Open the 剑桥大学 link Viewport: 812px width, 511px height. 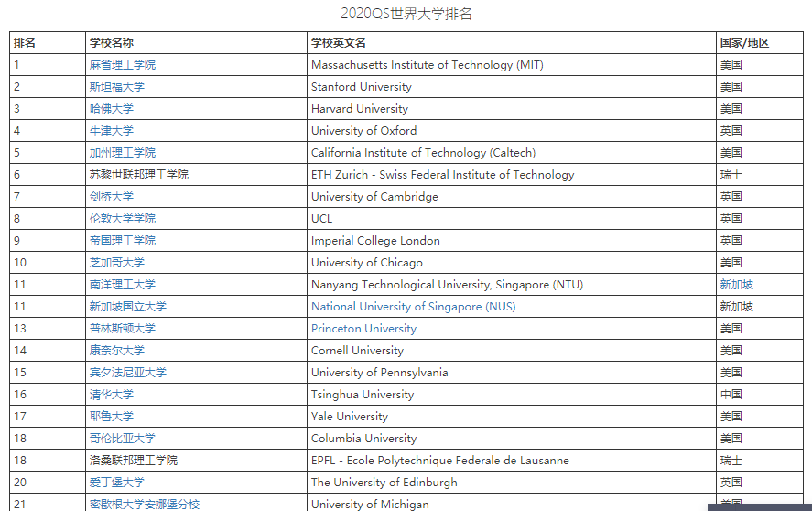pyautogui.click(x=112, y=196)
